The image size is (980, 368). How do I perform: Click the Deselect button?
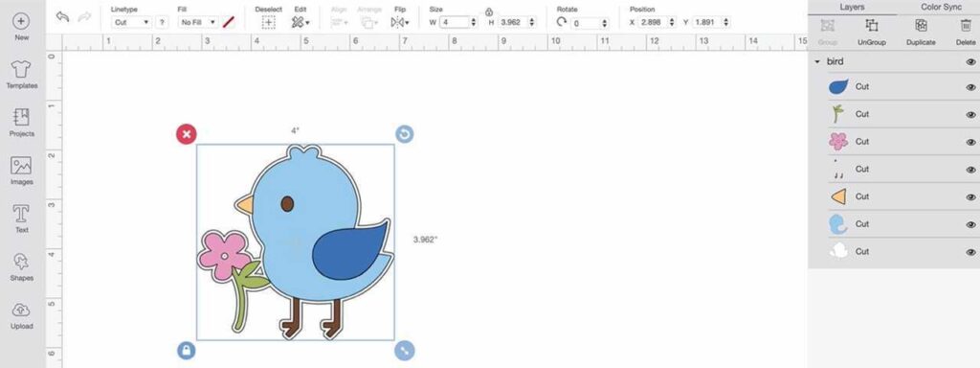(x=268, y=18)
